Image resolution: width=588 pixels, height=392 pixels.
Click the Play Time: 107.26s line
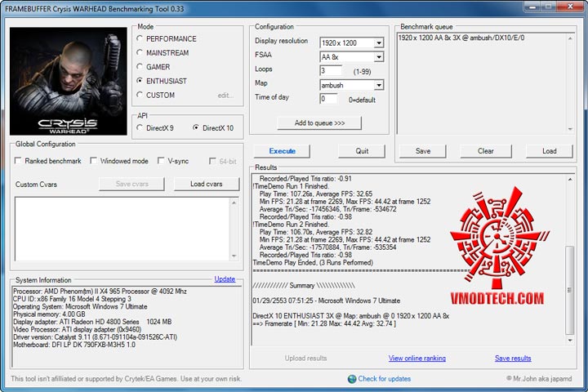pos(316,194)
